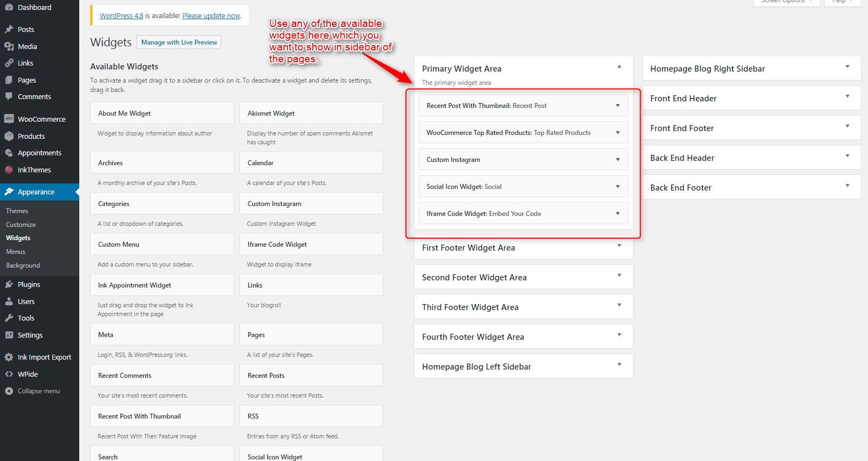The width and height of the screenshot is (868, 461).
Task: Click the Media icon in admin menu
Action: click(9, 46)
